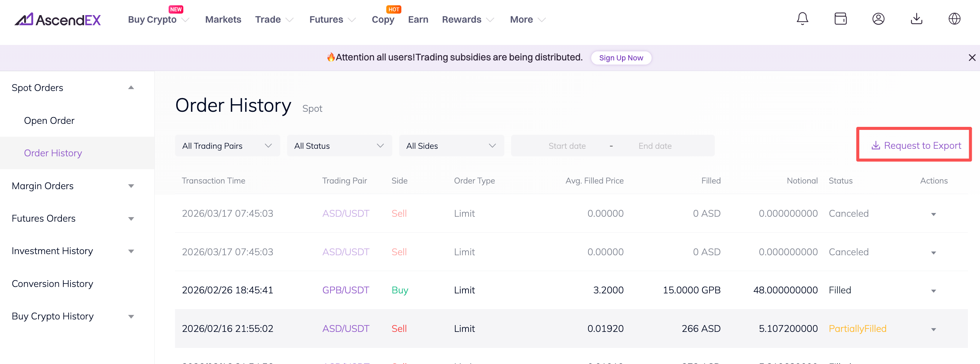Expand the Margin Orders sidebar section

click(x=131, y=186)
